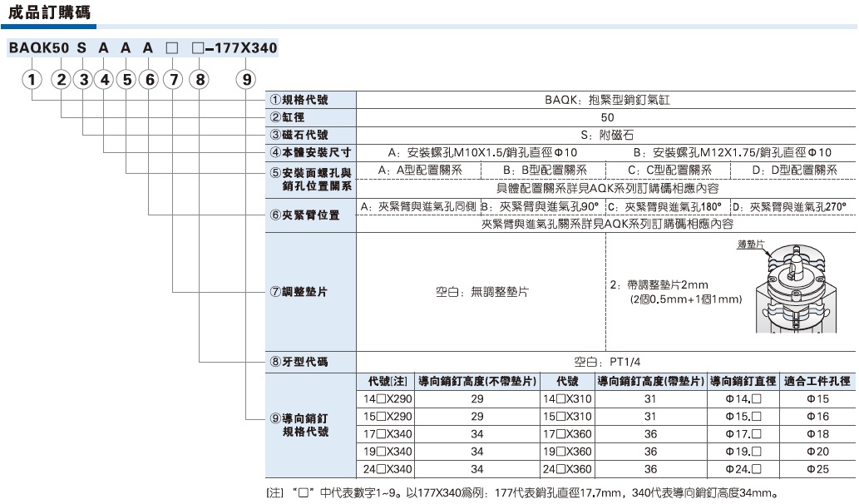Click the circled number 3 marker
Screen dimensions: 859x504
click(83, 80)
